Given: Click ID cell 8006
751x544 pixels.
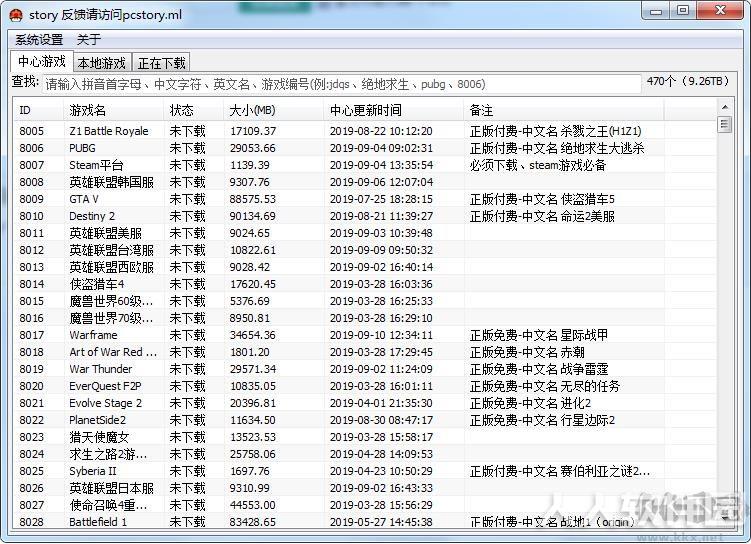Looking at the screenshot, I should click(x=31, y=148).
